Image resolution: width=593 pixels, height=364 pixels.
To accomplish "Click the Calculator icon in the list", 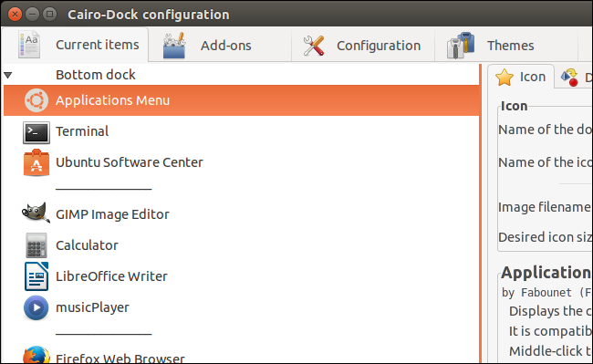I will coord(36,245).
